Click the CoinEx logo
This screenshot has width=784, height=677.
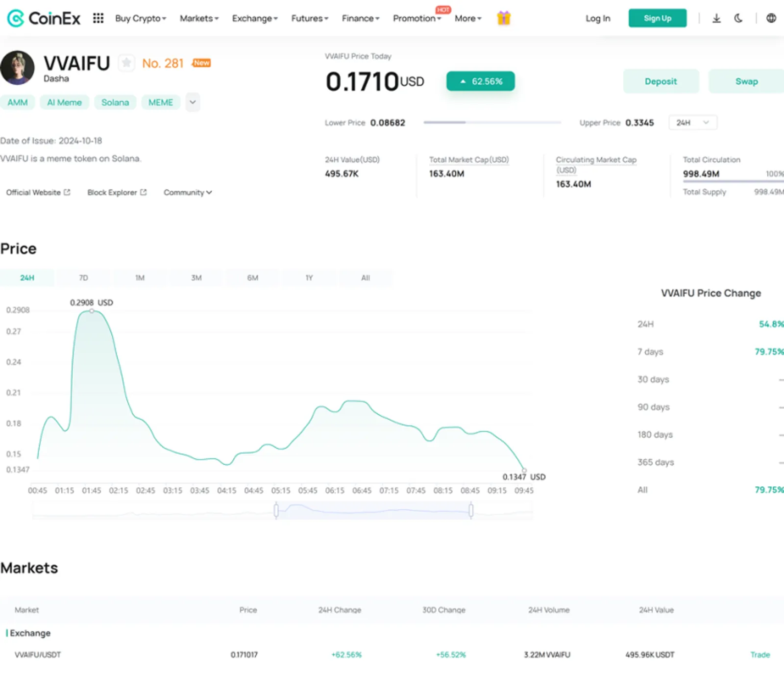(44, 18)
